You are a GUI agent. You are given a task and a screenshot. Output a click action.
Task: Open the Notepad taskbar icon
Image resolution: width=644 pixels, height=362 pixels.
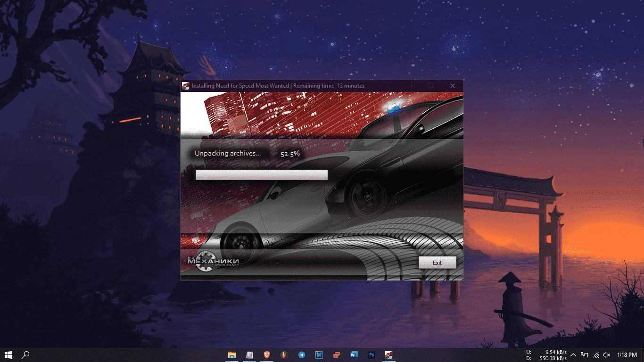tap(249, 355)
